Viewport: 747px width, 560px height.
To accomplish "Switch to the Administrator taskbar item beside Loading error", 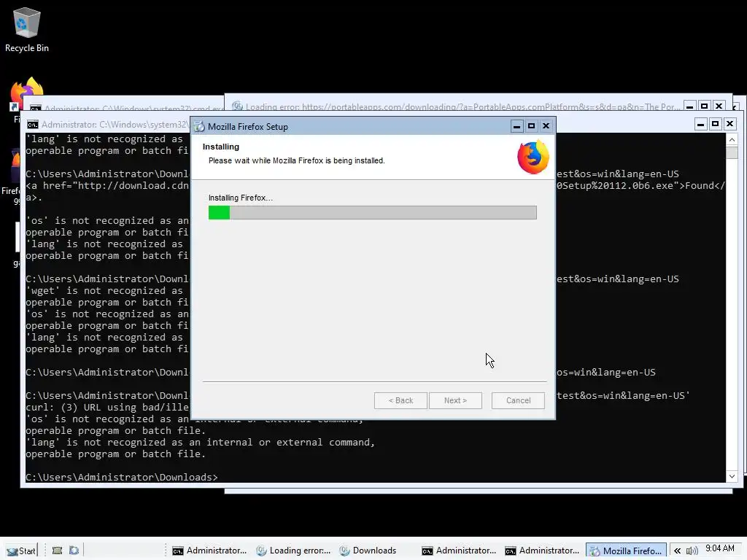I will click(x=209, y=551).
